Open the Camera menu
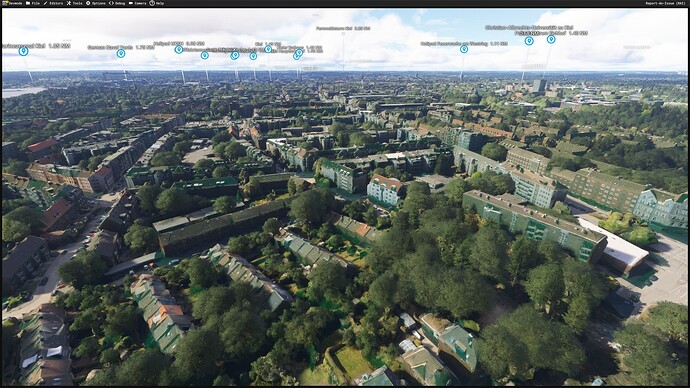 tap(138, 3)
